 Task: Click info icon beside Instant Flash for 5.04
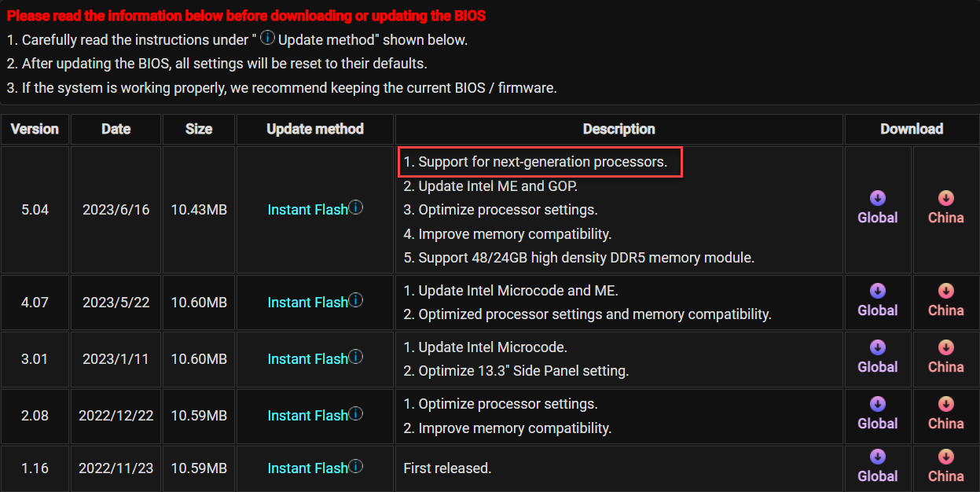point(356,208)
